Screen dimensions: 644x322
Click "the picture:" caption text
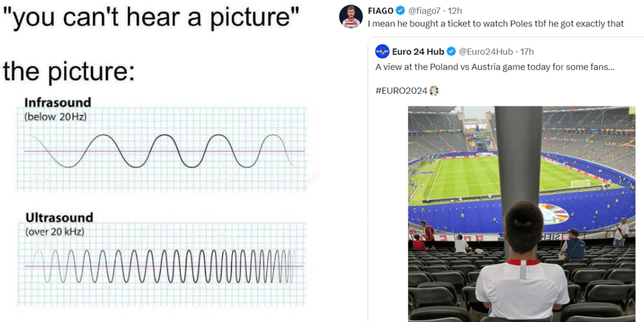coord(69,72)
